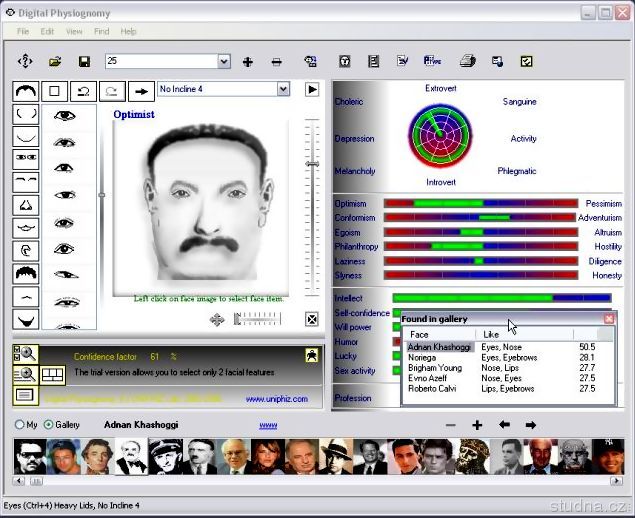Click the open folder toolbar icon

tap(55, 62)
